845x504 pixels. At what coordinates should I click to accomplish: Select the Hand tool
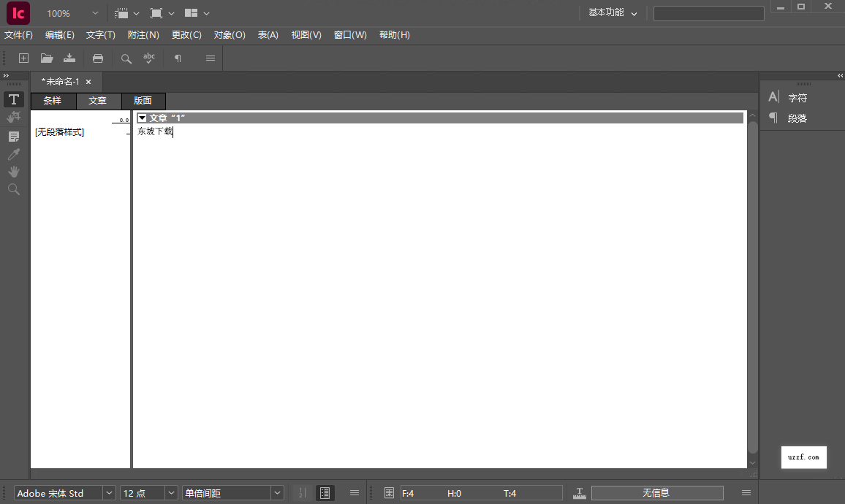coord(13,172)
